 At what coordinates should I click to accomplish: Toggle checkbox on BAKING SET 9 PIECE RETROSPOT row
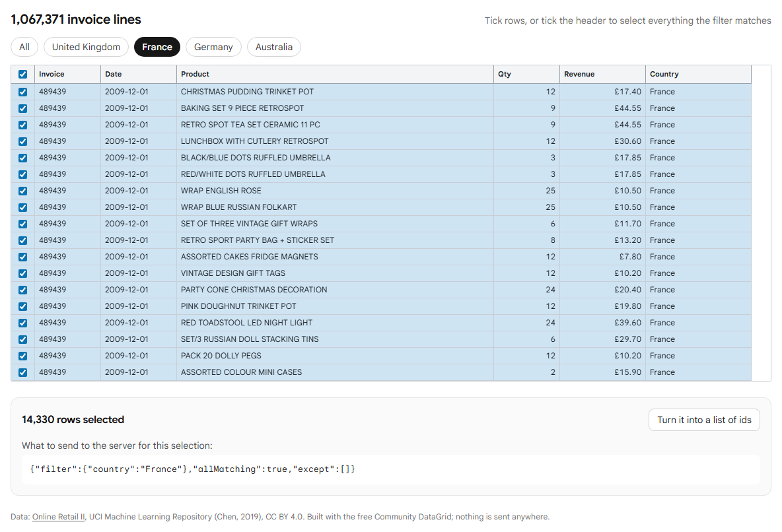tap(22, 108)
